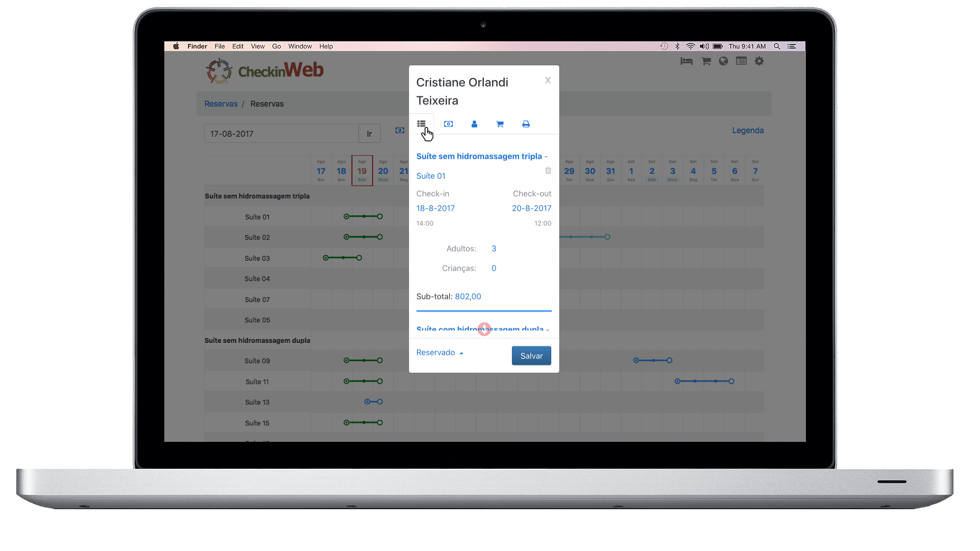
Task: Select Ago 20 date column header
Action: pyautogui.click(x=383, y=170)
